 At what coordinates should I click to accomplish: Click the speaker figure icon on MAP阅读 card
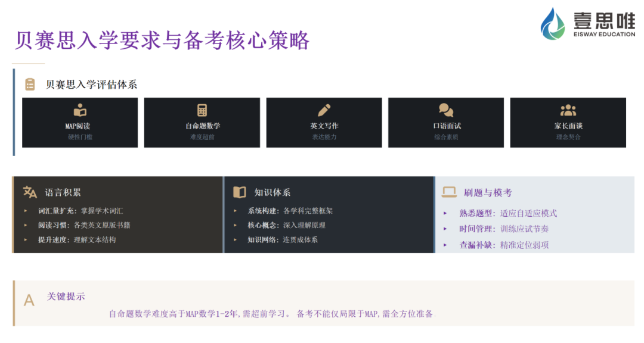tap(79, 110)
